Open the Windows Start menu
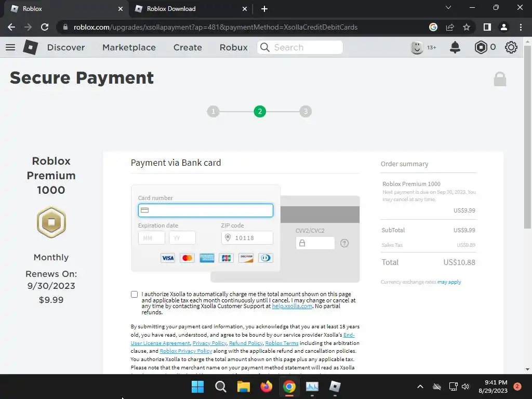532x399 pixels. (197, 387)
